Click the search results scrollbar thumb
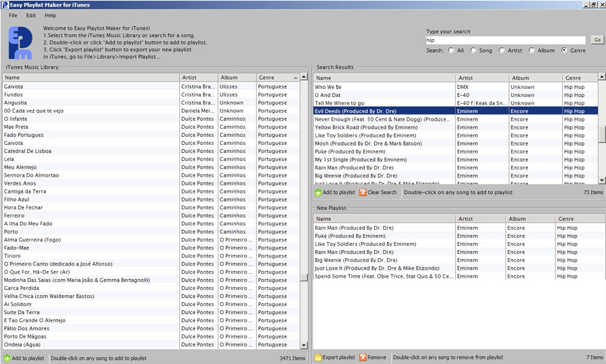This screenshot has width=606, height=364. click(602, 134)
